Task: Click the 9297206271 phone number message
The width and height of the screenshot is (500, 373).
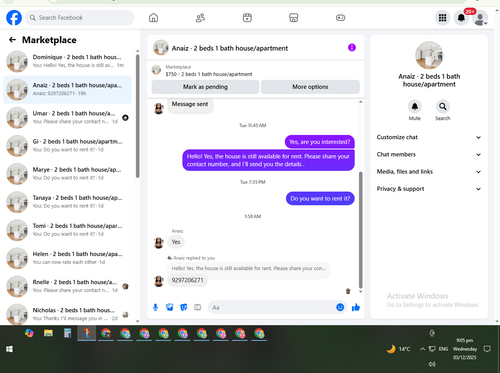Action: click(x=187, y=280)
